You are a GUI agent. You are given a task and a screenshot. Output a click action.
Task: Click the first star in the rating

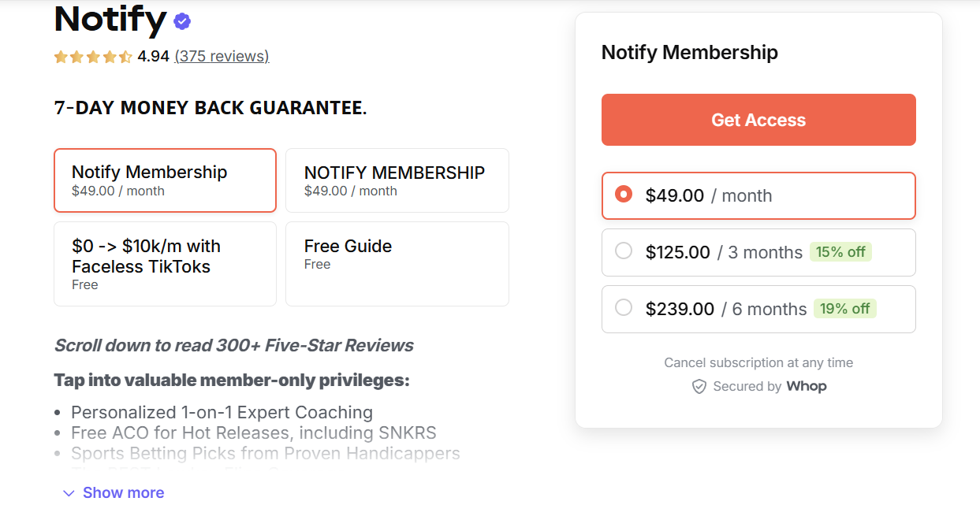(x=61, y=56)
